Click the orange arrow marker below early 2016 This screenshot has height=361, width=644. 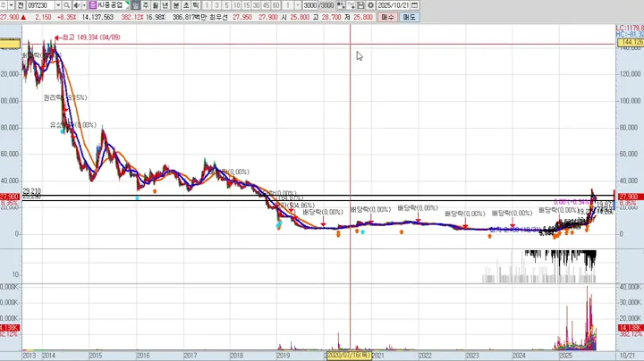coord(155,190)
